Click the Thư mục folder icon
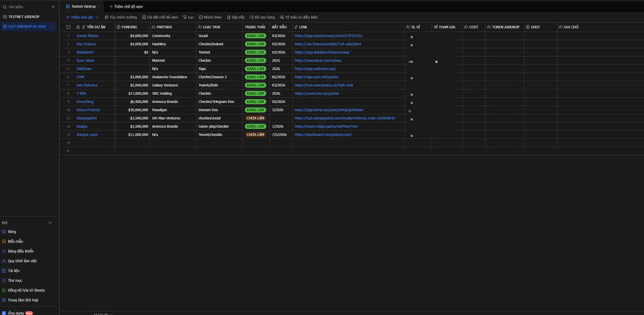The image size is (644, 315). (x=4, y=280)
